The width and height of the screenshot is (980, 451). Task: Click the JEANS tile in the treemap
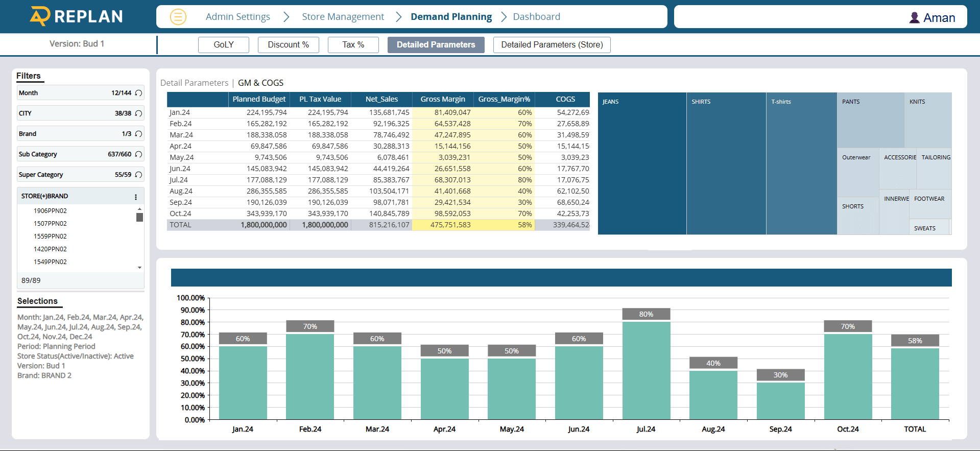tap(642, 163)
